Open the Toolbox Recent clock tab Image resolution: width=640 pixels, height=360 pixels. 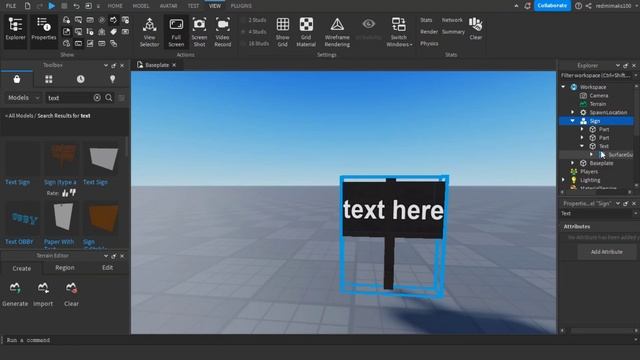pos(80,79)
